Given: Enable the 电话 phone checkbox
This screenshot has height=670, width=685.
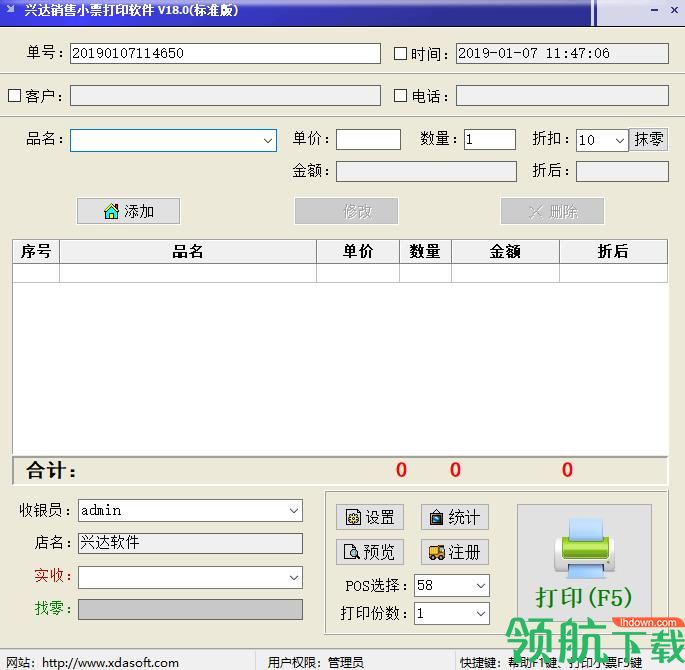Looking at the screenshot, I should [x=400, y=95].
